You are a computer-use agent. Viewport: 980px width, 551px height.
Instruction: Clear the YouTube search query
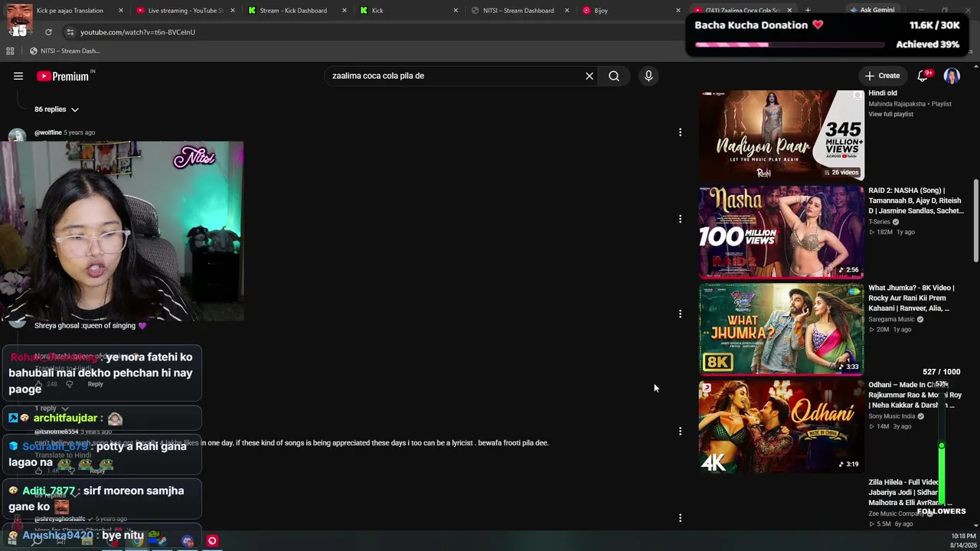pos(590,76)
